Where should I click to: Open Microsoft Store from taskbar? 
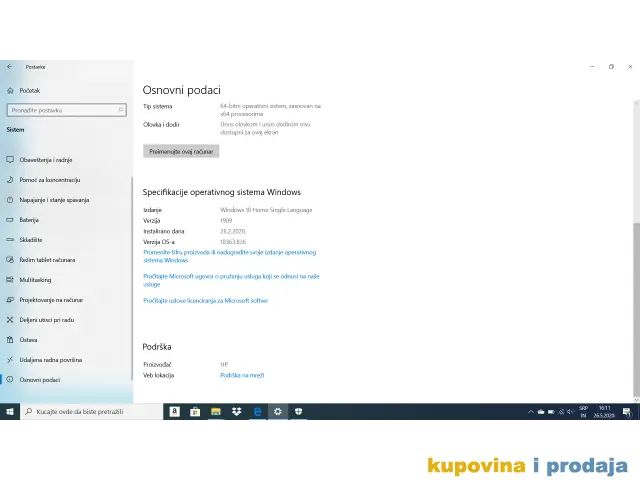point(195,411)
